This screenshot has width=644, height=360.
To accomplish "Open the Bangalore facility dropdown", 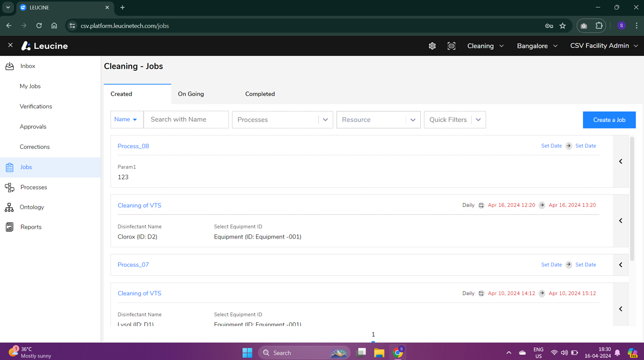I will click(x=537, y=46).
